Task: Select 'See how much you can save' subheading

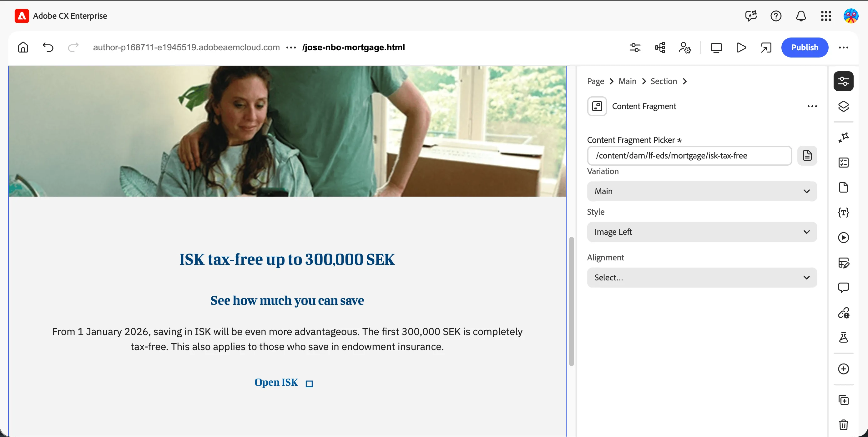Action: tap(287, 300)
